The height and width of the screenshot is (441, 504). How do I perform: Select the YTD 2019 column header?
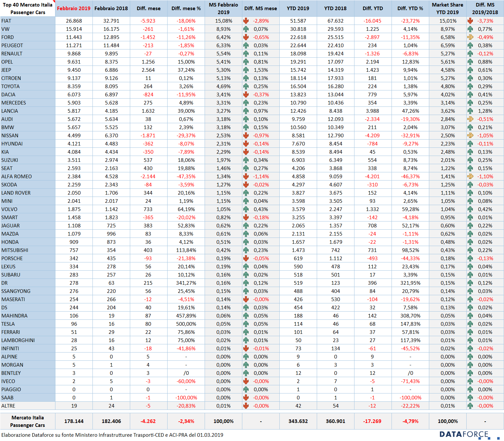pyautogui.click(x=298, y=9)
